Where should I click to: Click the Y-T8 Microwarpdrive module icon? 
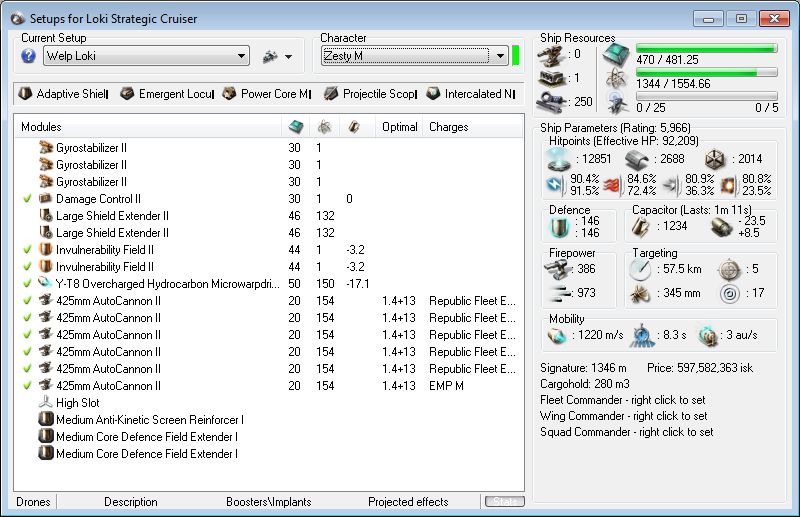click(x=46, y=283)
